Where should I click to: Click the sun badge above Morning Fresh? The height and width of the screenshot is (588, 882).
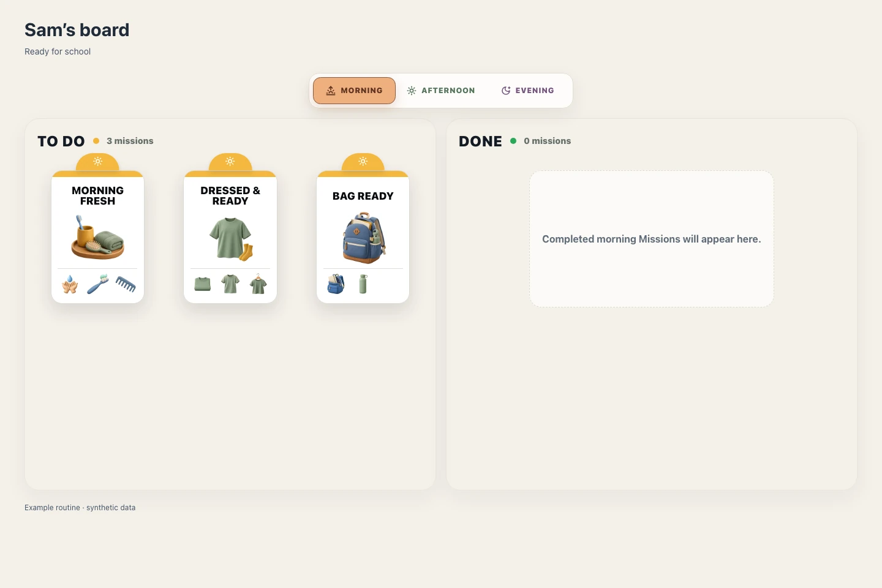pyautogui.click(x=97, y=162)
